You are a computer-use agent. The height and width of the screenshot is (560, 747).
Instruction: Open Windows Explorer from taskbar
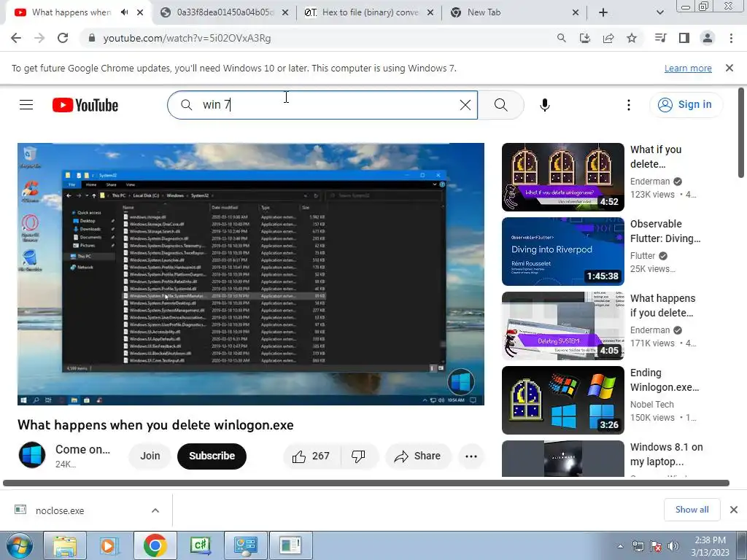pyautogui.click(x=65, y=545)
